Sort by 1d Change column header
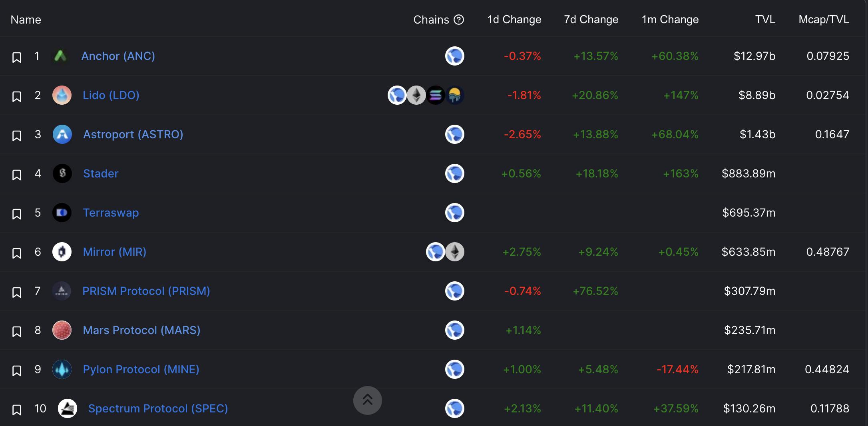The height and width of the screenshot is (426, 868). pos(514,20)
